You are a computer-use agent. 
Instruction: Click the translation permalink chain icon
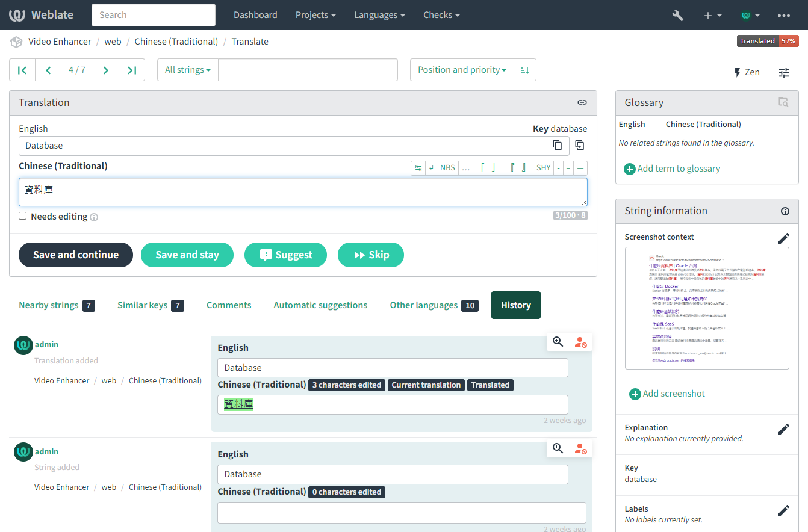coord(582,102)
